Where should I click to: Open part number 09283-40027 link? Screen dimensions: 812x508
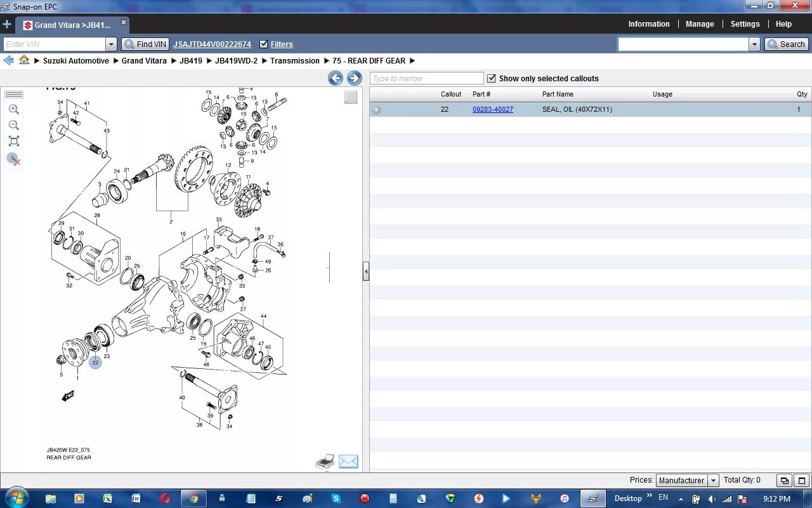point(493,109)
